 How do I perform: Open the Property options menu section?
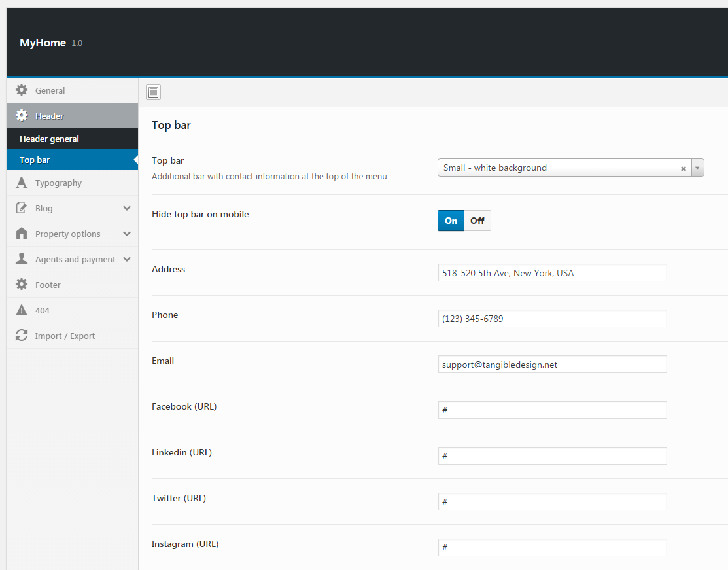point(73,234)
